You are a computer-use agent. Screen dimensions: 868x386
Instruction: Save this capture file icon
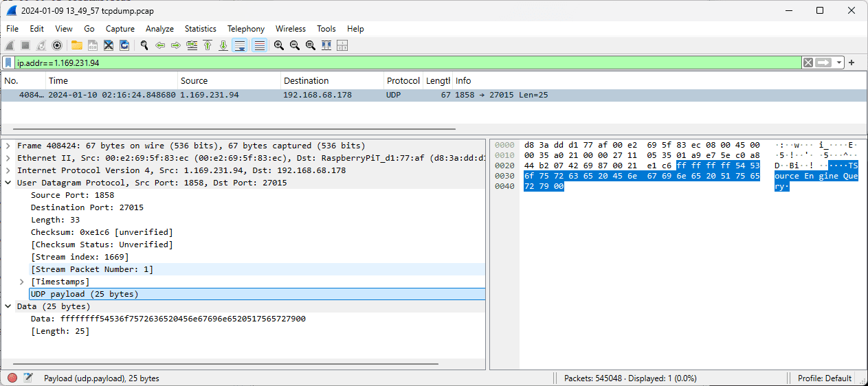[x=92, y=45]
